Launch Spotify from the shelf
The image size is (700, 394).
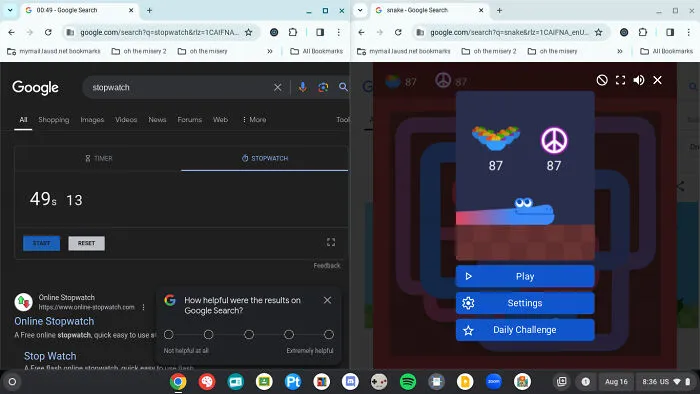[x=408, y=382]
